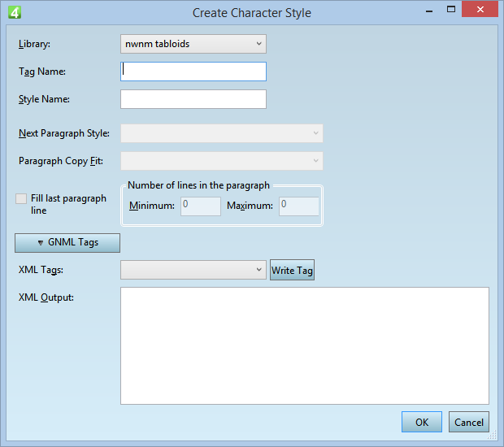Click the green app icon in title bar
504x447 pixels.
tap(15, 12)
